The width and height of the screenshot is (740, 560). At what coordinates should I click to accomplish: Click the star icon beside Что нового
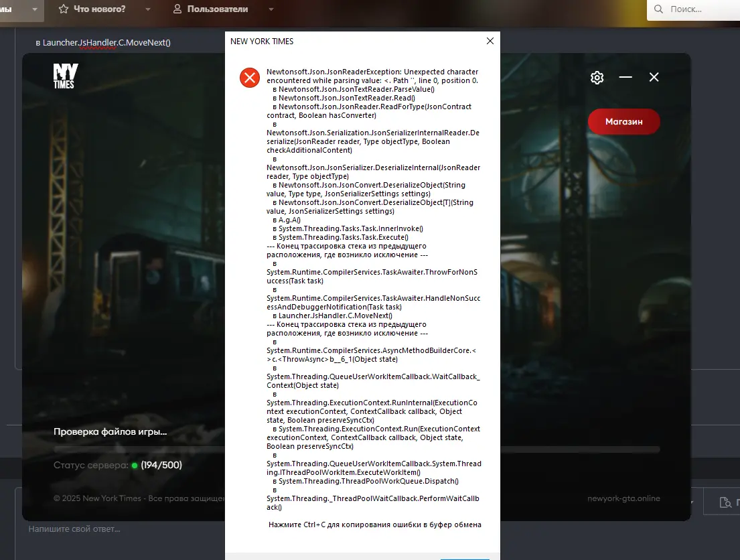pyautogui.click(x=64, y=9)
